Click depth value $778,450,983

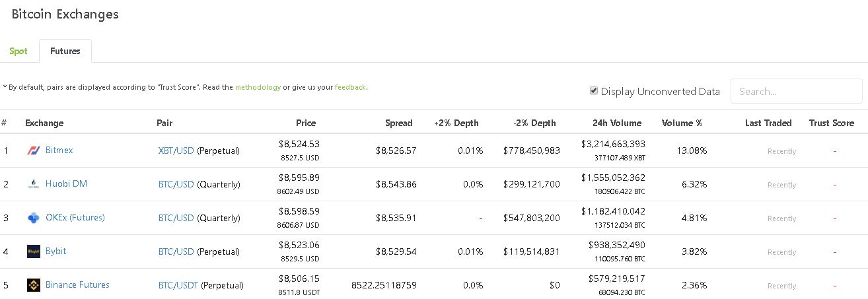point(532,150)
